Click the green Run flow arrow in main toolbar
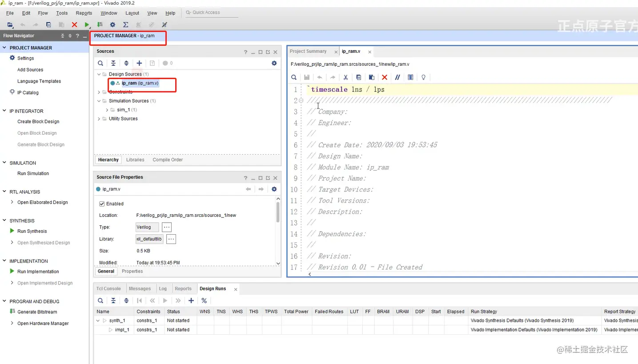 click(x=87, y=25)
